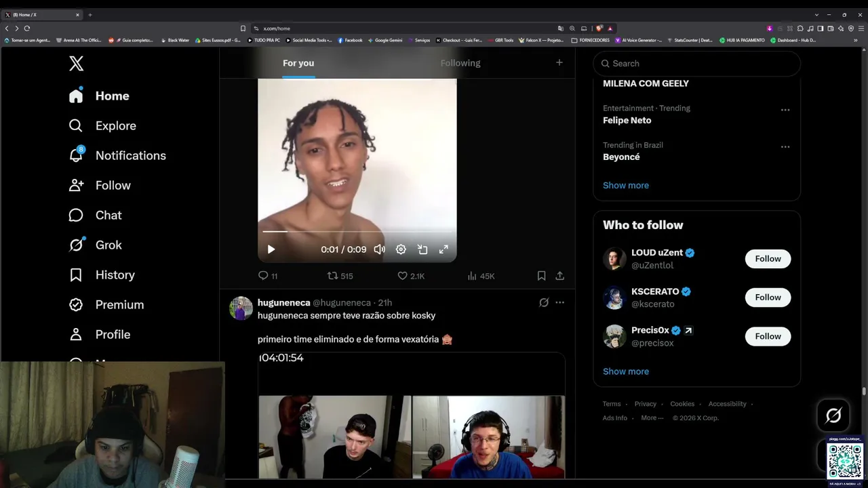This screenshot has width=868, height=488.
Task: Click the X logo in the sidebar
Action: 76,64
